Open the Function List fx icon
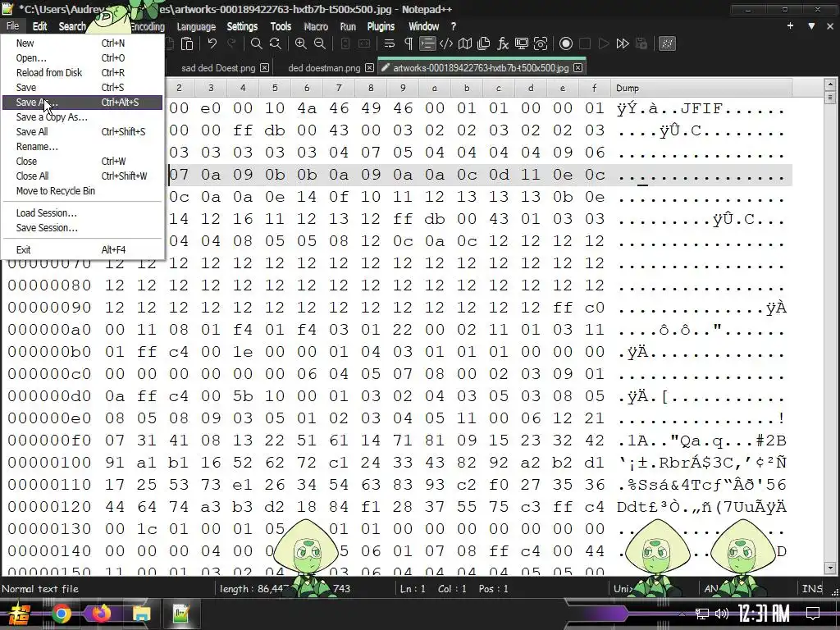This screenshot has height=630, width=840. coord(503,44)
